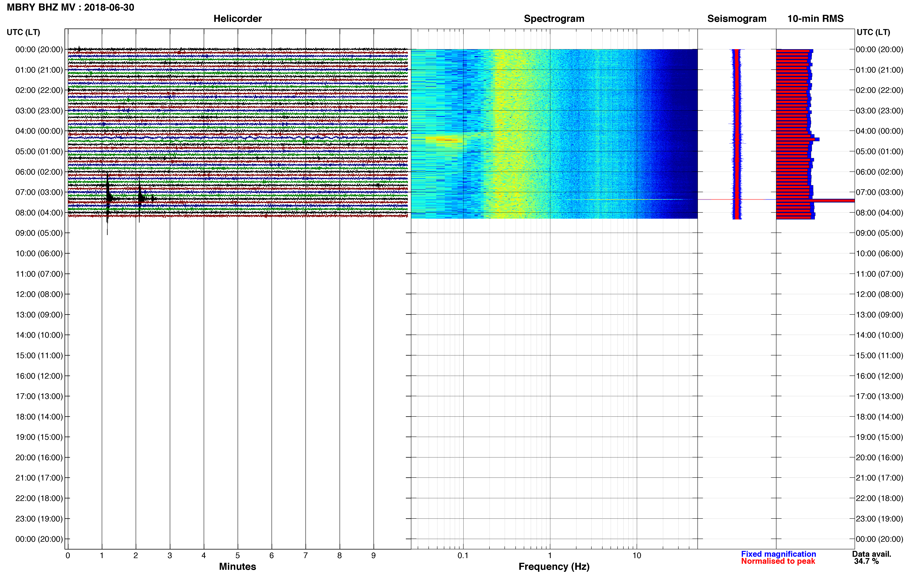Click the '10-min RMS' panel heading
Image resolution: width=924 pixels, height=578 pixels.
coord(815,19)
